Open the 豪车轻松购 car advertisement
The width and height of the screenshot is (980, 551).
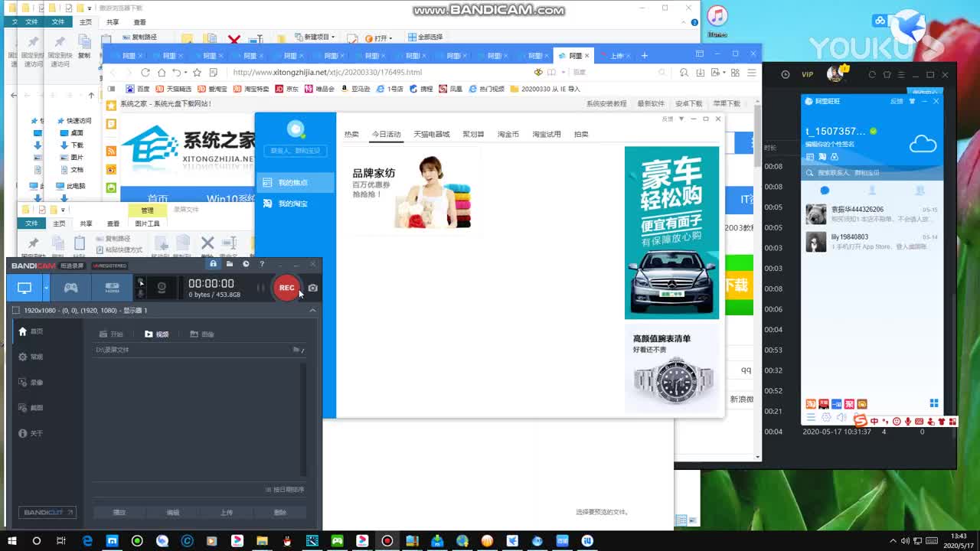coord(671,233)
